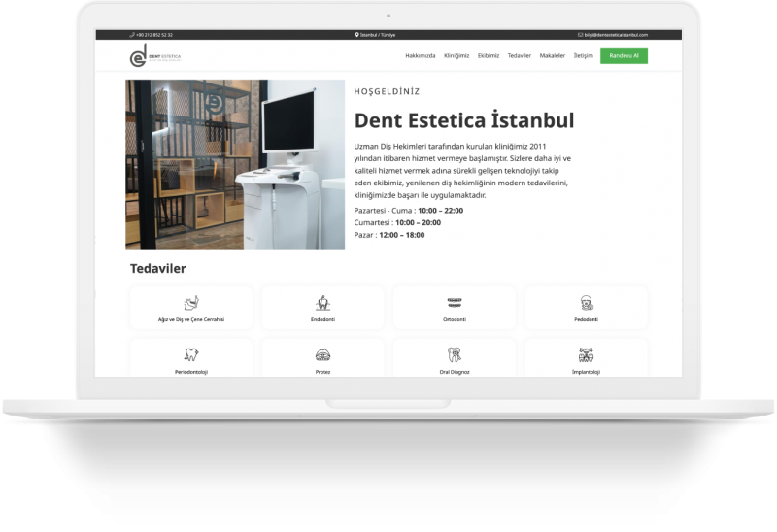Click the Ağız ve Diş ve Çene Cerrahisi icon
The image size is (777, 532).
(x=191, y=303)
